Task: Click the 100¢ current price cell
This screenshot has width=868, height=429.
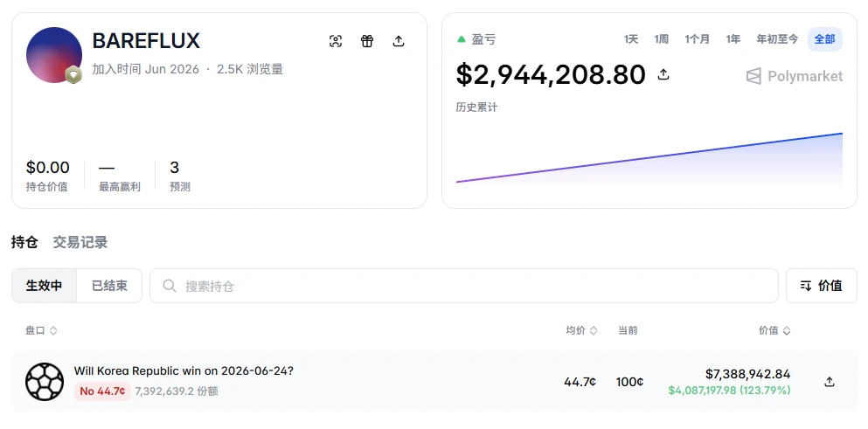Action: [629, 382]
